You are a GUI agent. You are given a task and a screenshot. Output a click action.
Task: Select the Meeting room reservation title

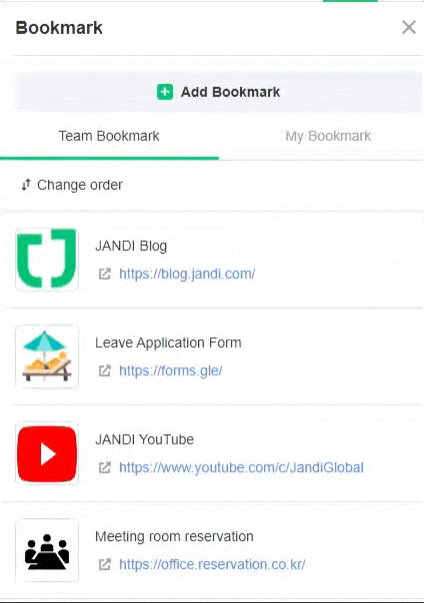tap(174, 536)
